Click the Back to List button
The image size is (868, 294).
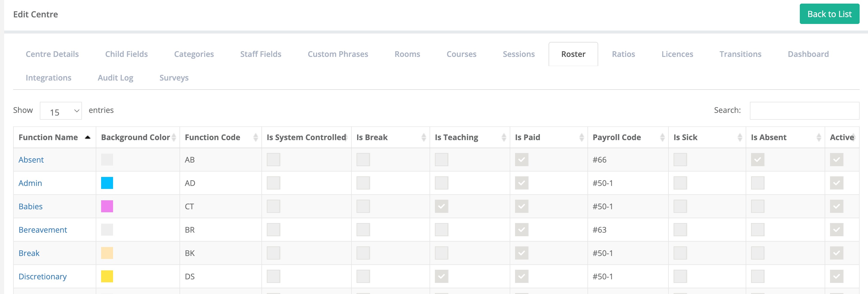[x=829, y=14]
